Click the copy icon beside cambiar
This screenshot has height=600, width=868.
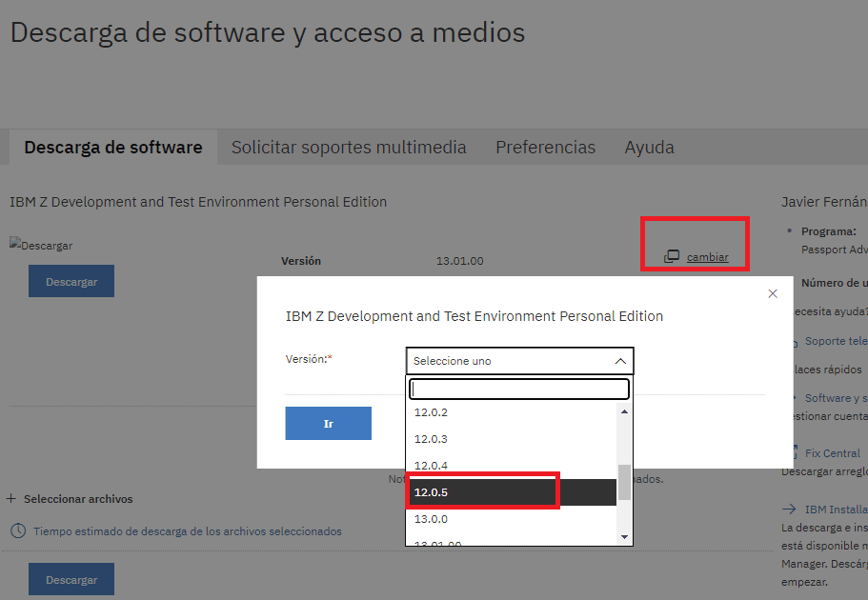(672, 256)
